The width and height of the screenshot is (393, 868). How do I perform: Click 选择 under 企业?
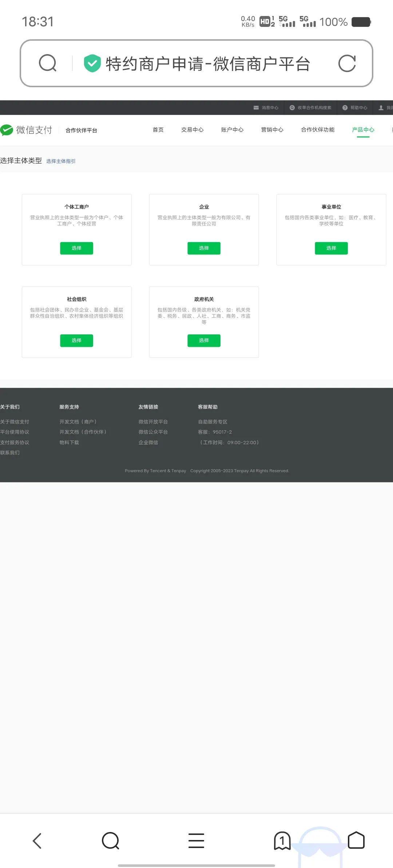coord(204,248)
